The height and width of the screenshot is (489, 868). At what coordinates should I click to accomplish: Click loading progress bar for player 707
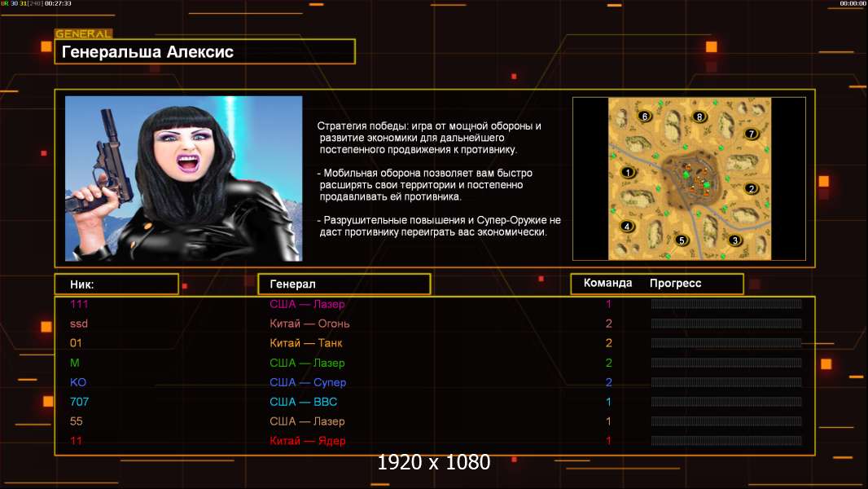[726, 402]
